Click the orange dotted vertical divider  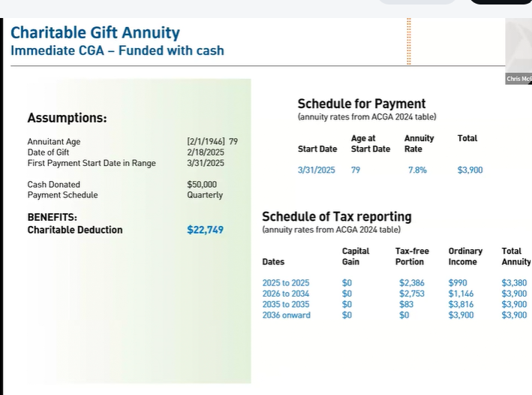[x=409, y=41]
